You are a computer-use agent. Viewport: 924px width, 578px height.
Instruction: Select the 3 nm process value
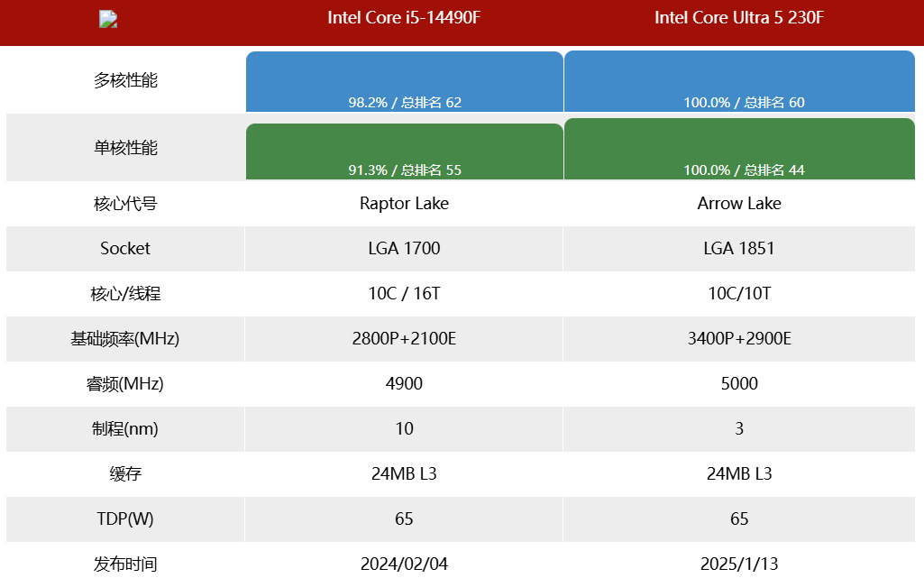coord(739,428)
